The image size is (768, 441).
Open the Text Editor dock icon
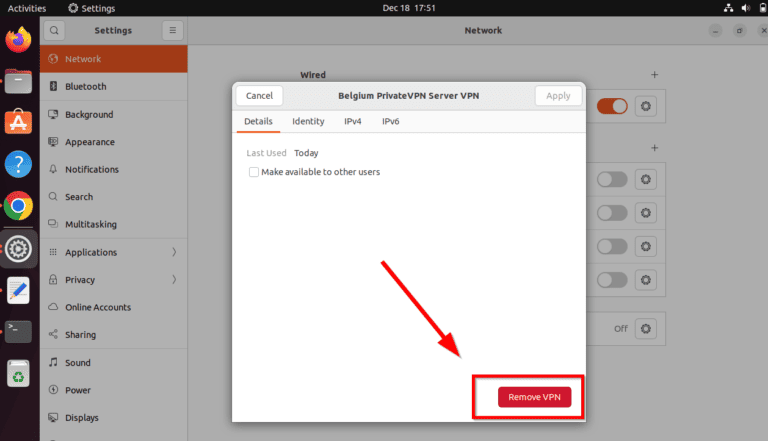click(x=18, y=291)
